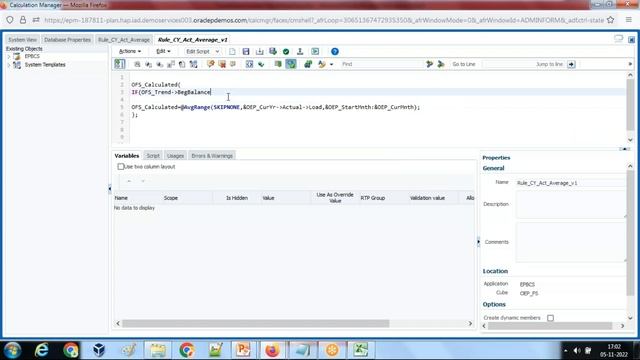Click the Save As icon
The width and height of the screenshot is (640, 360).
[x=259, y=51]
